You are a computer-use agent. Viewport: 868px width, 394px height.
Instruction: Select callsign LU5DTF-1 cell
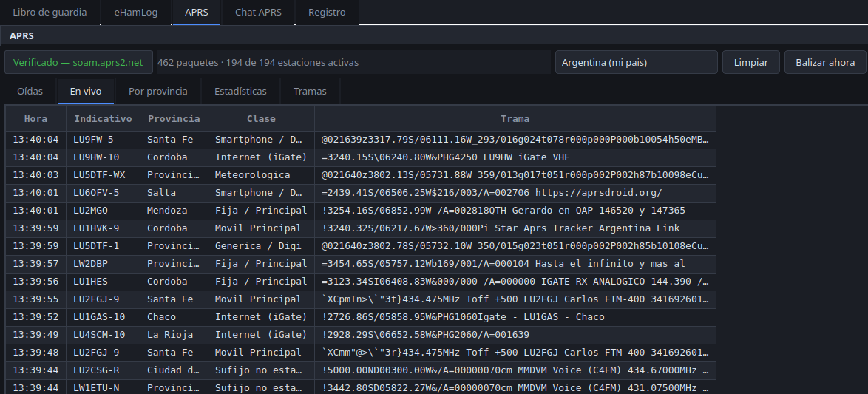(103, 245)
